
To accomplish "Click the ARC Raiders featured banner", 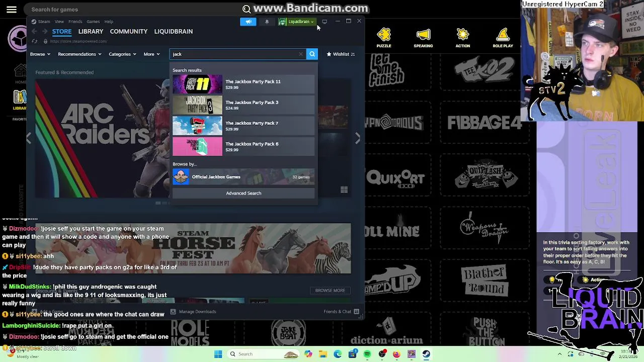I will 103,138.
